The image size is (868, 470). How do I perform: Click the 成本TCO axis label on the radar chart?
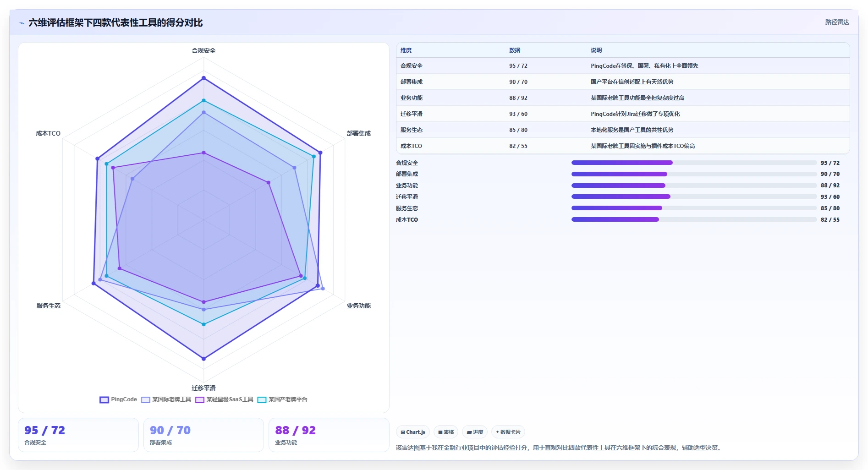click(x=48, y=133)
